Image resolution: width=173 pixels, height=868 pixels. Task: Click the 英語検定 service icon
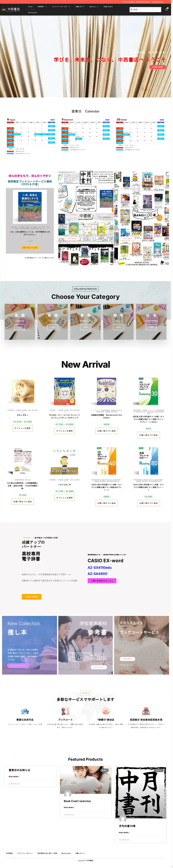[146, 711]
